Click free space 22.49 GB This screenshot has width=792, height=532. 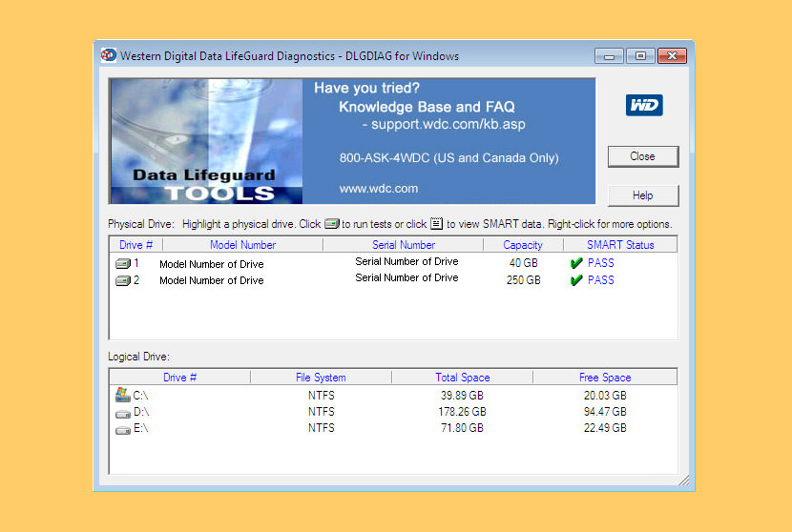click(x=605, y=428)
